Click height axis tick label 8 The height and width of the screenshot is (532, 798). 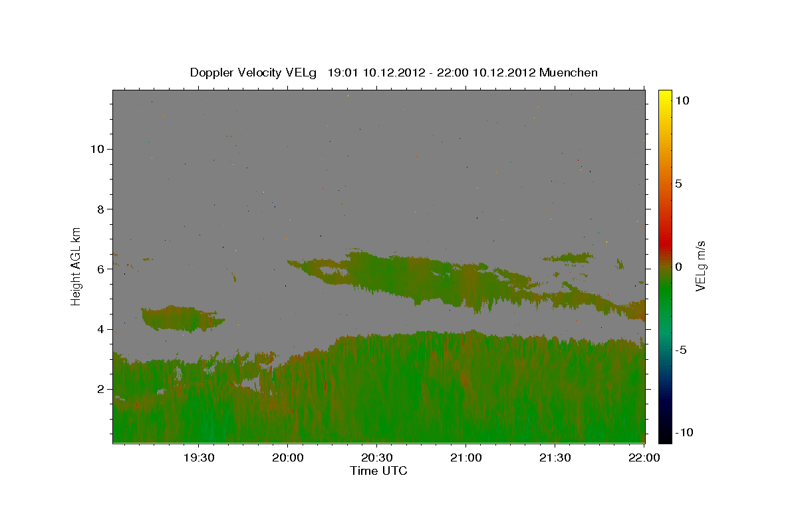click(101, 209)
